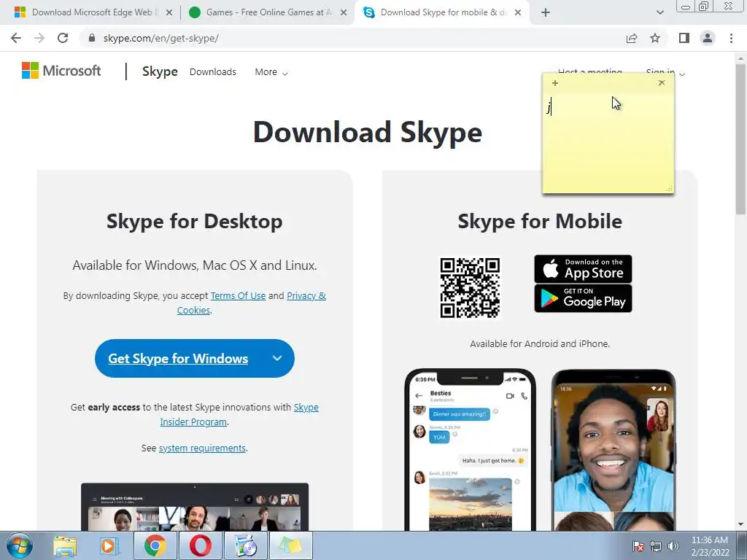This screenshot has height=560, width=747.
Task: Click the Besties chat phone screenshot
Action: [471, 450]
